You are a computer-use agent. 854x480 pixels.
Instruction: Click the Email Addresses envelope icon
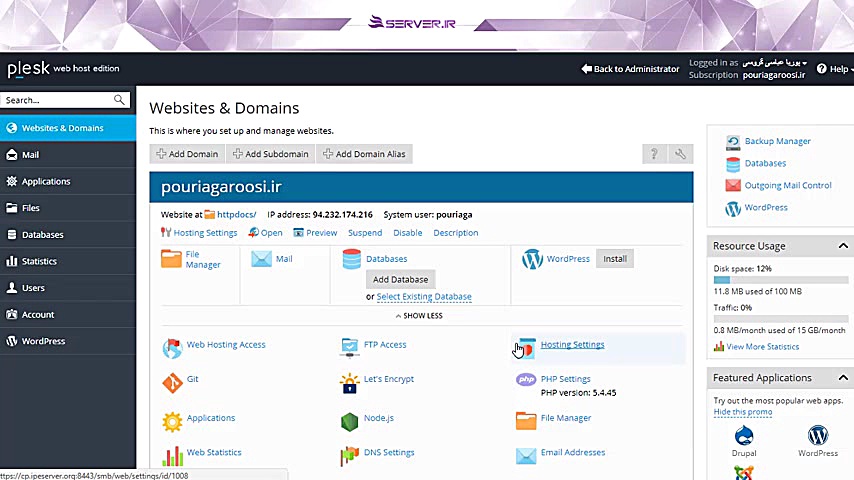526,456
